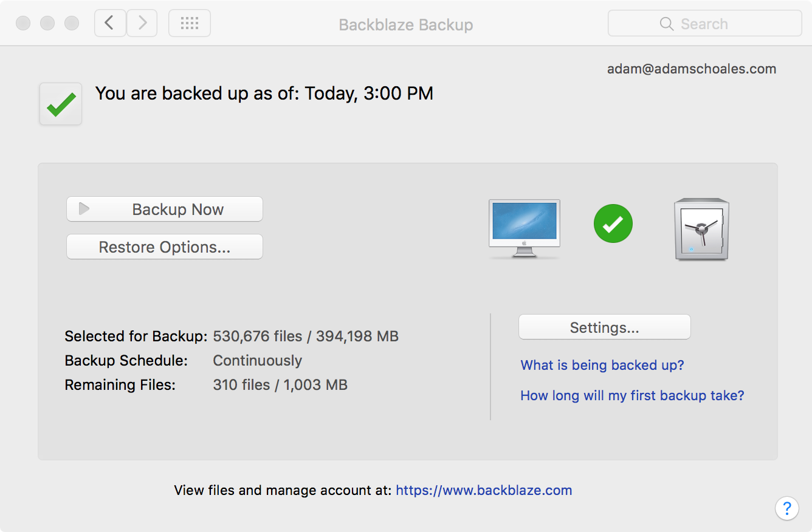Click the iMac computer icon
The height and width of the screenshot is (532, 812).
click(x=524, y=229)
